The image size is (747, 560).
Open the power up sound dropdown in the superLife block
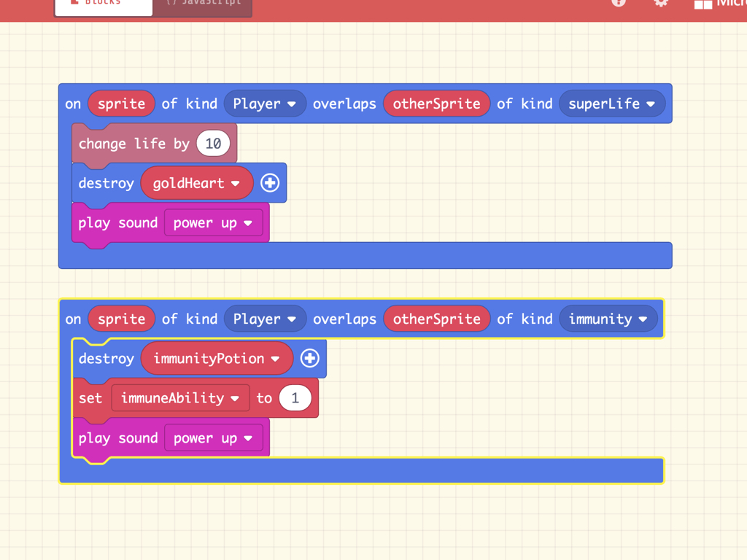[x=214, y=223]
